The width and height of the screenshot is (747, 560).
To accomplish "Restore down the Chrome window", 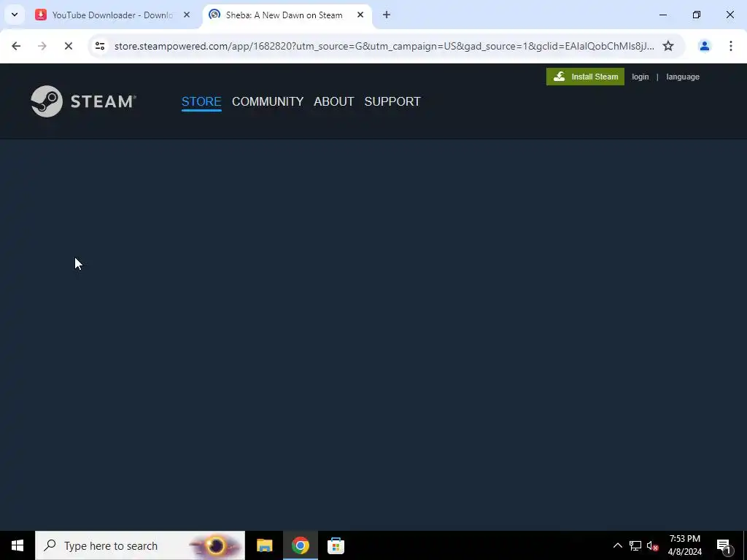I will point(697,15).
